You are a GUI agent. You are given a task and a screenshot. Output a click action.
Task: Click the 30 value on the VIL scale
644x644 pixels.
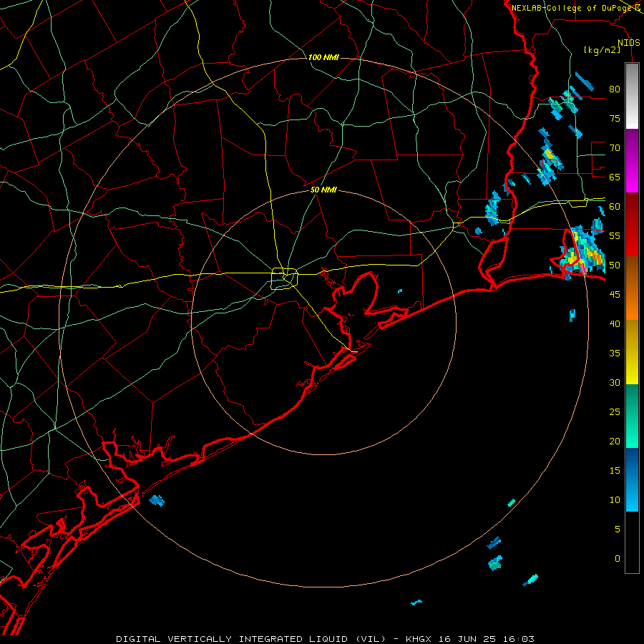[x=615, y=382]
